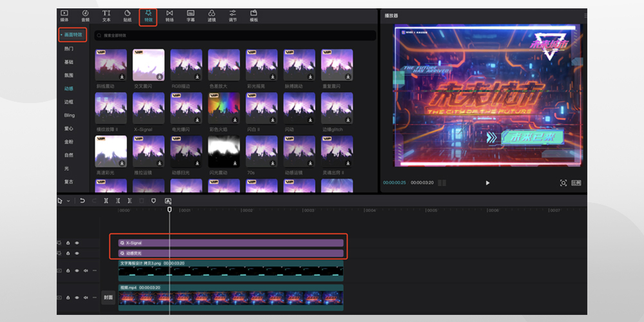Open more options for 拷贝3.png track

tap(95, 270)
